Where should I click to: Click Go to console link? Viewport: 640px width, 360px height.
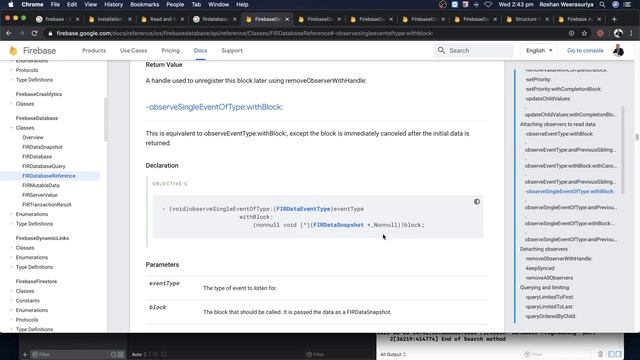coord(585,51)
